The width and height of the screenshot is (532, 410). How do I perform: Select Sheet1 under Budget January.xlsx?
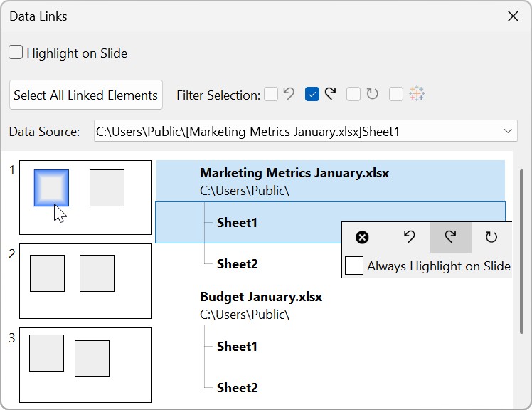[x=237, y=347]
